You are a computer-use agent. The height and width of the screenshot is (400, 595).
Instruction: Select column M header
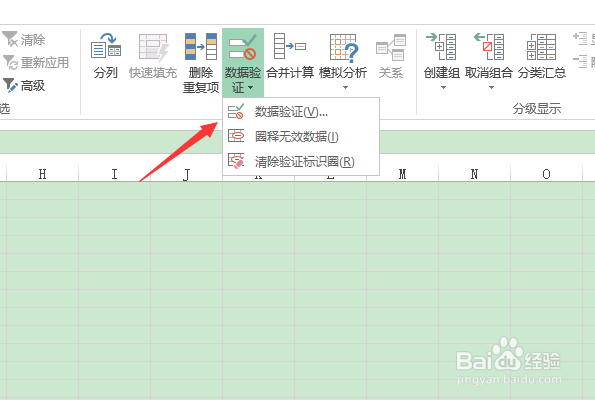(402, 174)
